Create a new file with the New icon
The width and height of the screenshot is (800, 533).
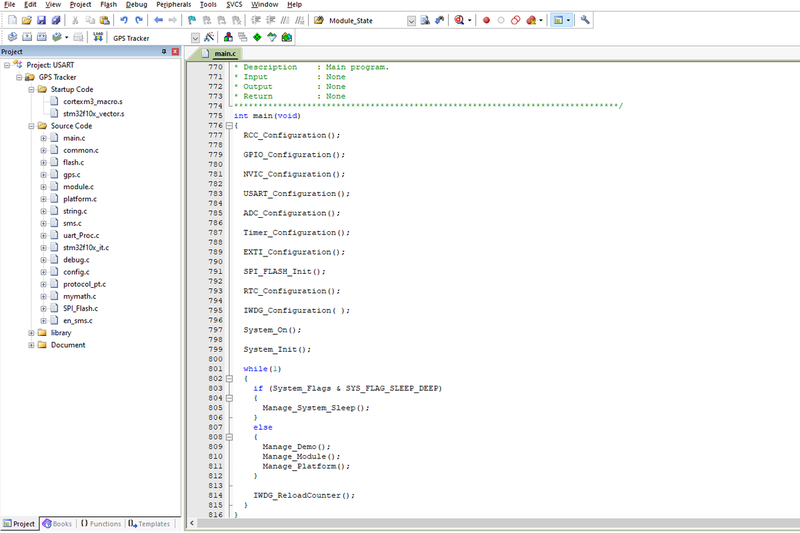coord(13,20)
